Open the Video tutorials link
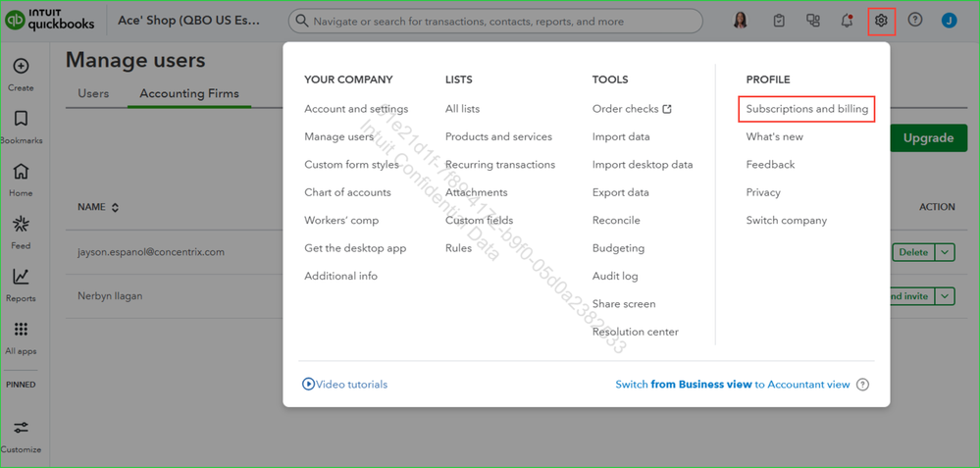 point(345,385)
